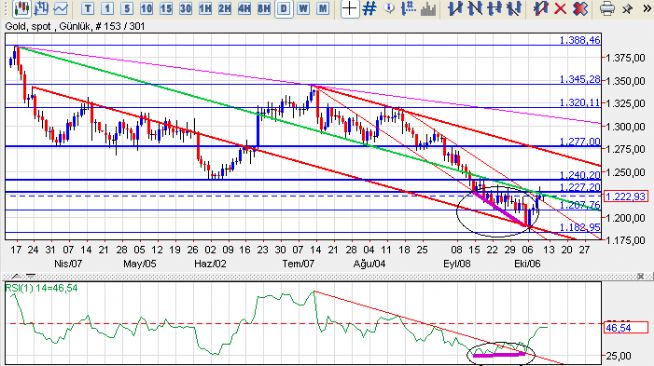Select the 30-minute timeframe
The image size is (654, 366).
tap(186, 9)
